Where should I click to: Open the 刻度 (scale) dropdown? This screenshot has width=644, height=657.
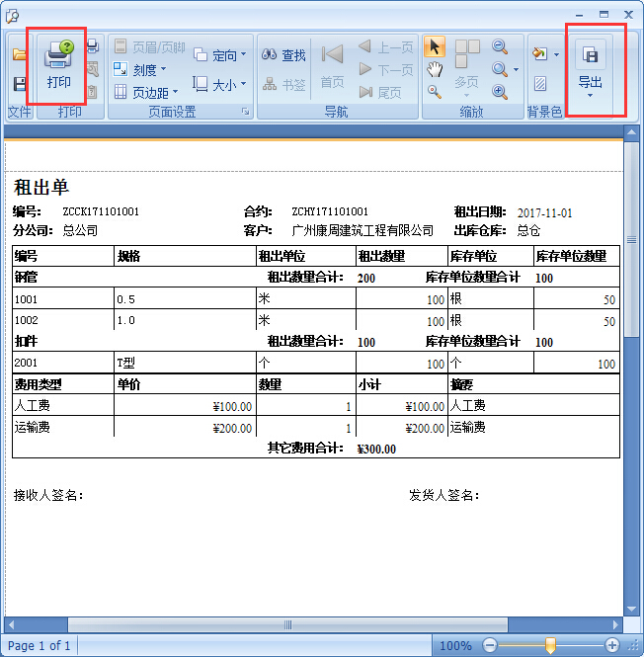[139, 69]
